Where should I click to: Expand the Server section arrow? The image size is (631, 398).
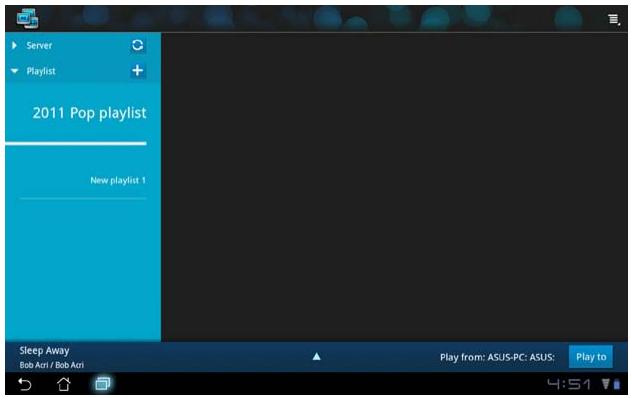14,45
